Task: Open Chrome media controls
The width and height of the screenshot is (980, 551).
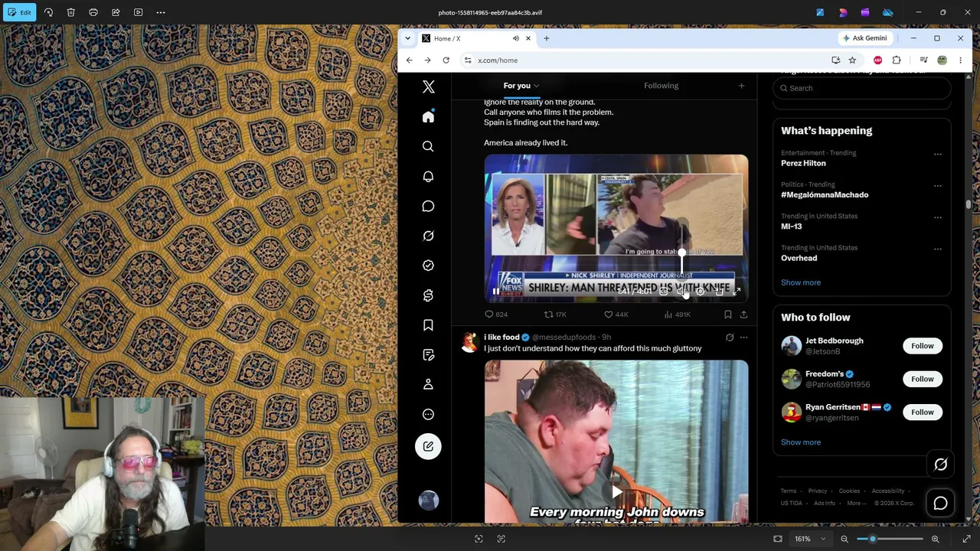Action: click(x=923, y=60)
